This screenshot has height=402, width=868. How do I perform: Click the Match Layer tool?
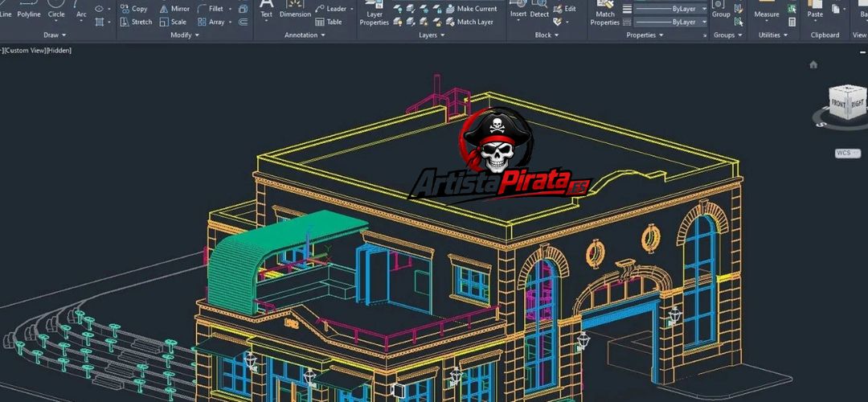point(469,23)
